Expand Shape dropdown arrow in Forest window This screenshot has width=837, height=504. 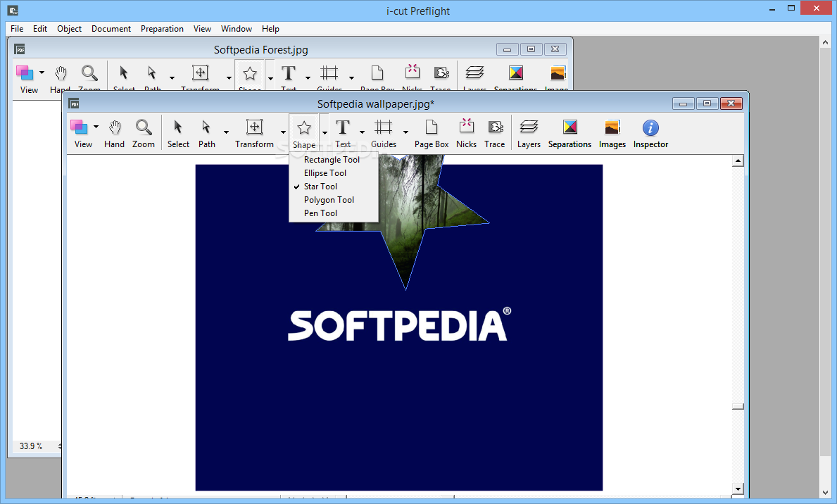click(x=270, y=78)
